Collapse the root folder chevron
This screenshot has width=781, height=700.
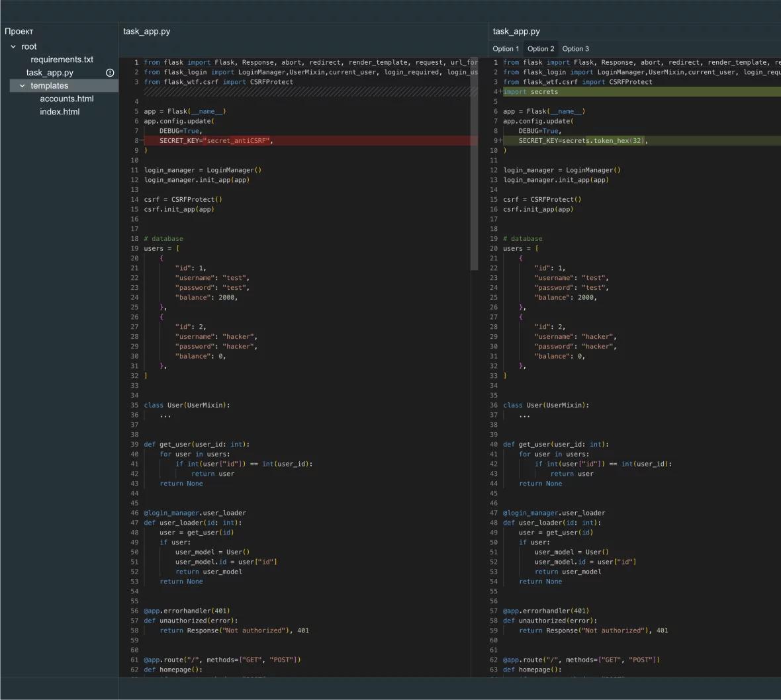click(x=13, y=47)
